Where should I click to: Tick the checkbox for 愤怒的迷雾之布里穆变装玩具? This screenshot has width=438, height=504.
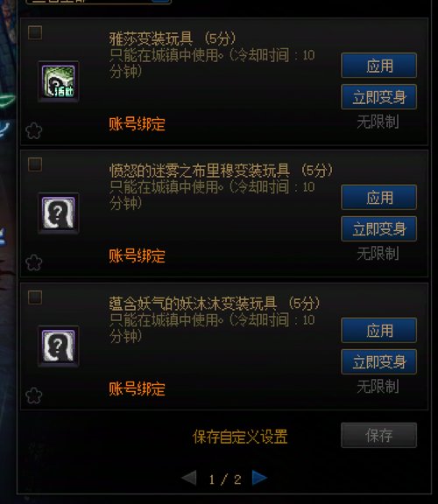tap(35, 164)
